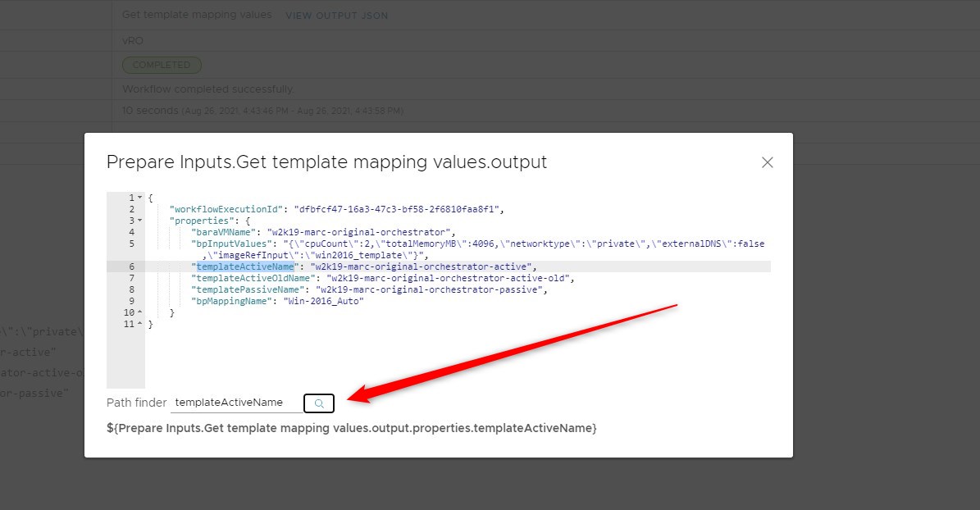Close the output dialog with the X

[768, 162]
